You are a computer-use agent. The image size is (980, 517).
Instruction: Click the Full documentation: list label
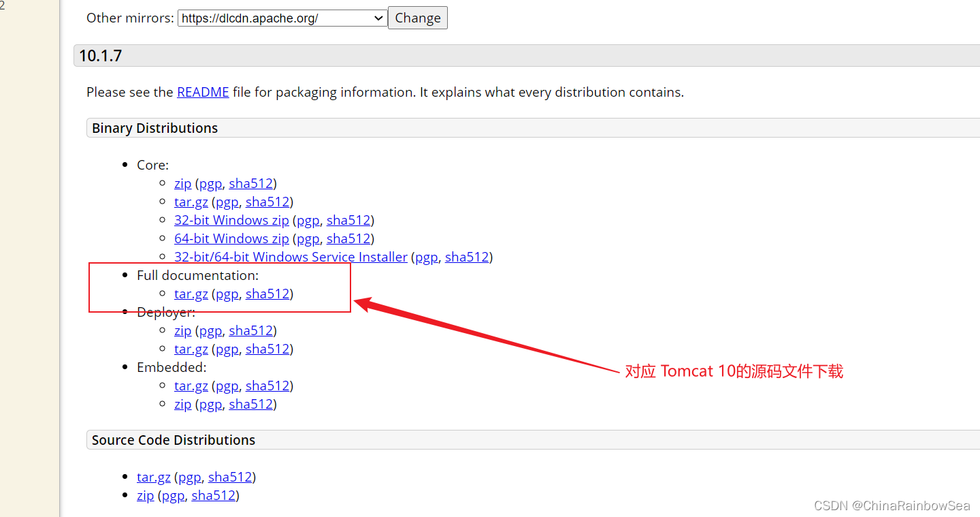pos(198,275)
